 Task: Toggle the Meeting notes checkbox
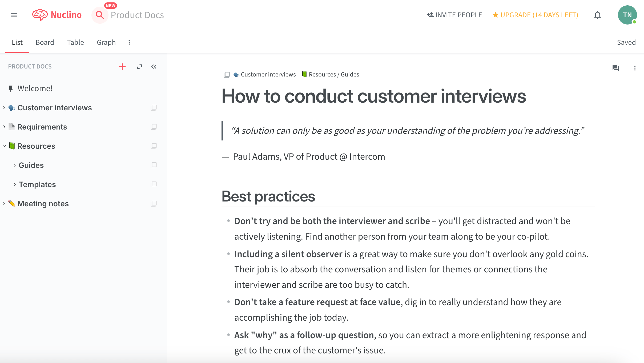tap(154, 203)
